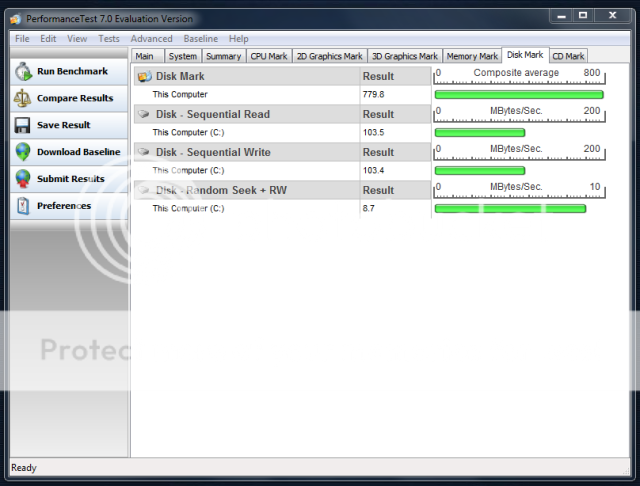Open the Baseline menu
This screenshot has width=640, height=486.
(x=200, y=38)
